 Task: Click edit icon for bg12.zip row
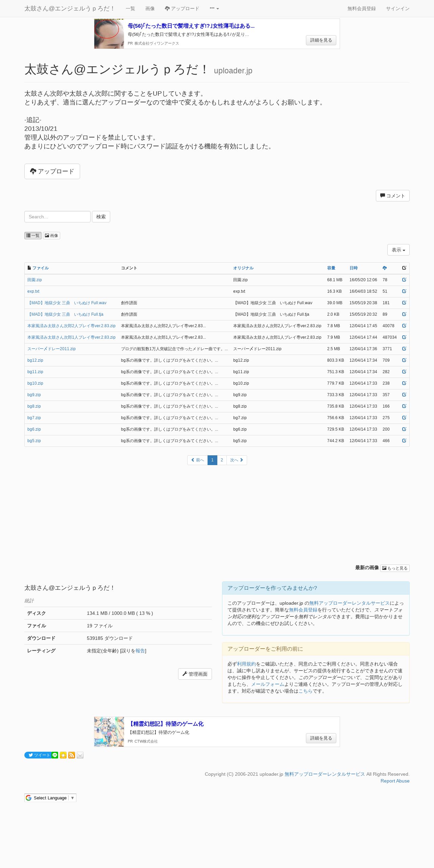pyautogui.click(x=404, y=360)
